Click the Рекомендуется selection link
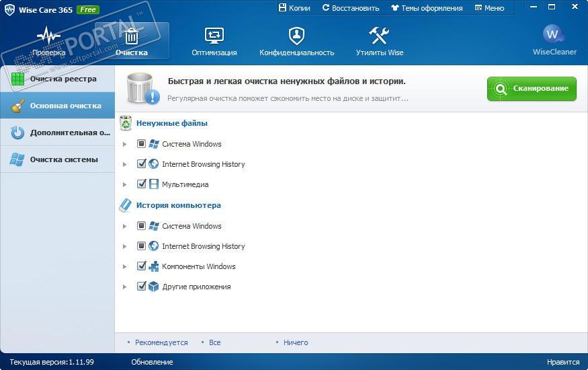The height and width of the screenshot is (370, 588). (x=161, y=342)
